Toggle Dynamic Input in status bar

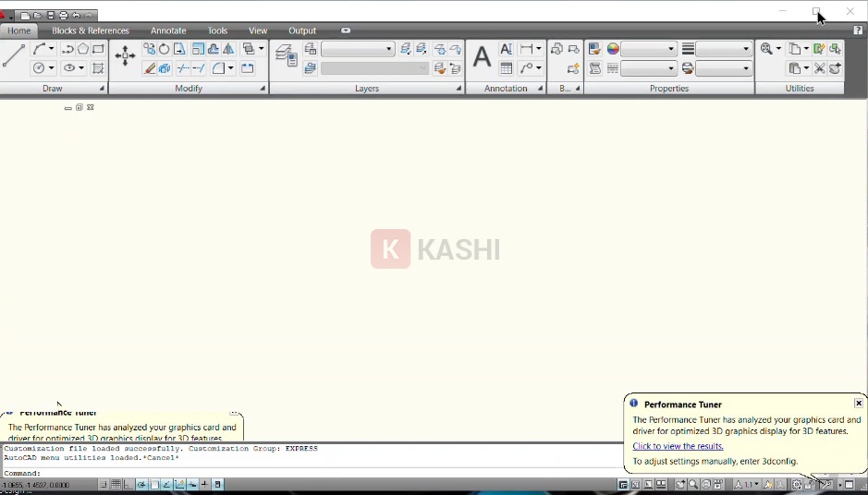coord(192,485)
